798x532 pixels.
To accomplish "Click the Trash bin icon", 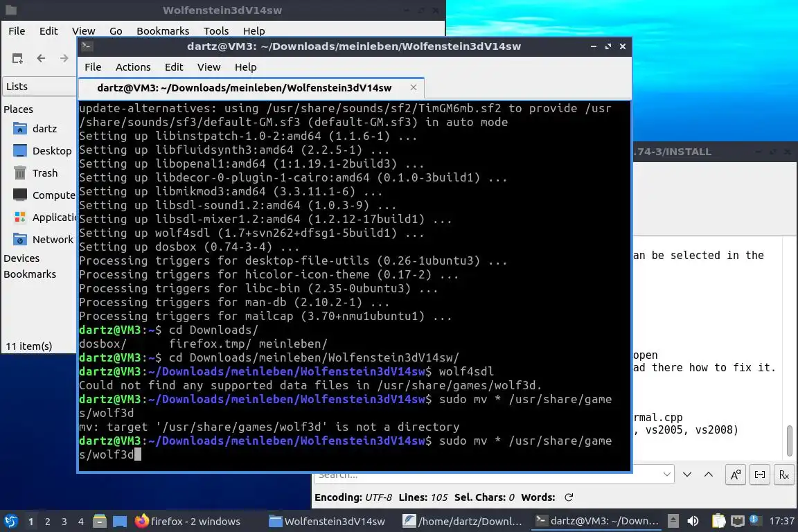I will tap(20, 173).
